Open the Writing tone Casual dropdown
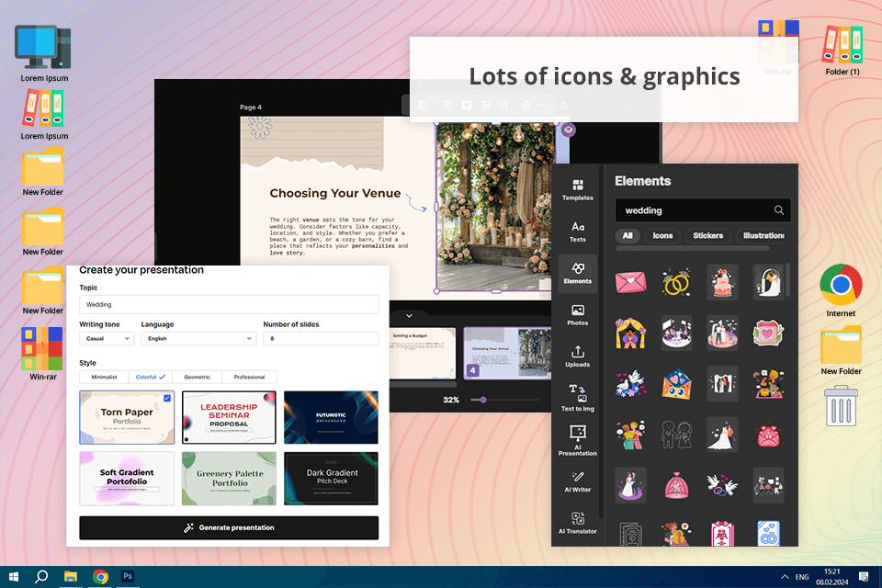Viewport: 882px width, 588px height. pyautogui.click(x=107, y=338)
